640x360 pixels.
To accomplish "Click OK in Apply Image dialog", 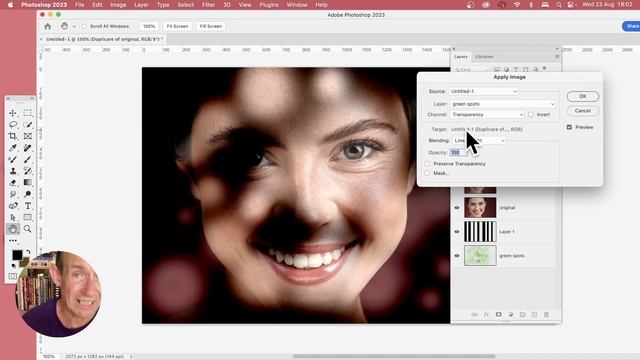I will 582,96.
